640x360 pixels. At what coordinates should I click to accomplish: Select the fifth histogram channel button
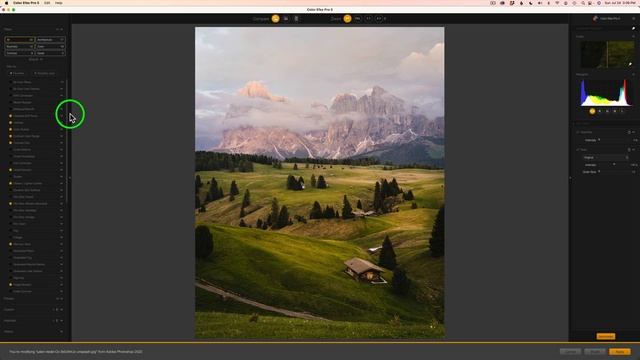[x=622, y=111]
